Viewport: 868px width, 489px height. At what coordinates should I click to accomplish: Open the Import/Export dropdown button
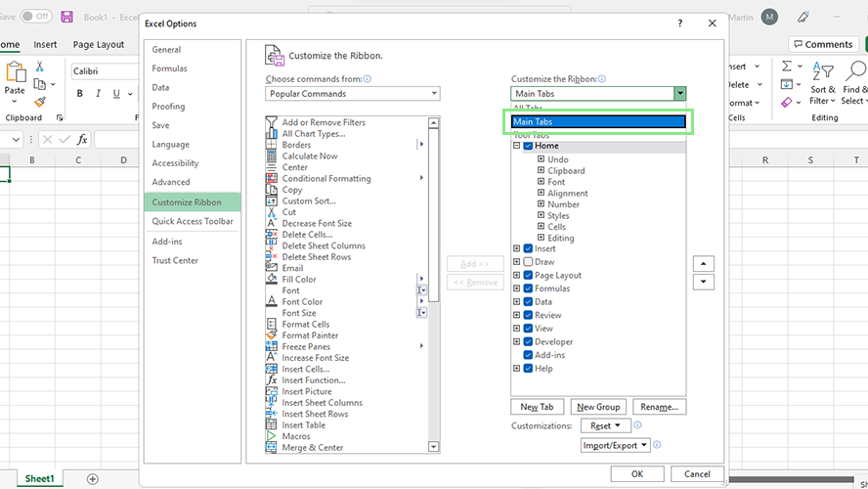[615, 445]
